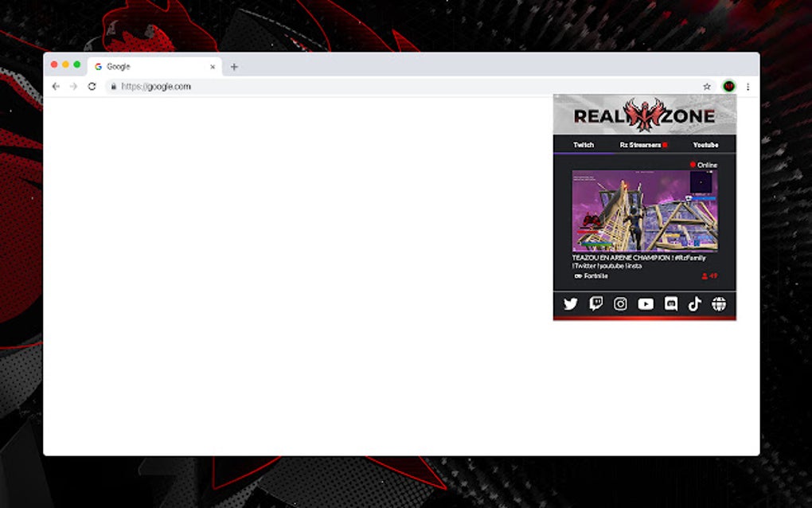Click the viewer count indicator
The height and width of the screenshot is (508, 812).
click(x=711, y=275)
